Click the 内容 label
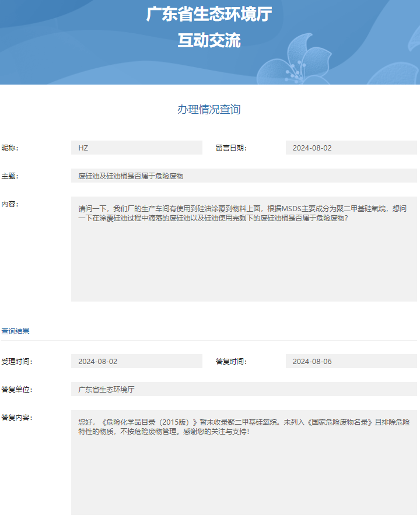The height and width of the screenshot is (518, 420). tap(10, 204)
